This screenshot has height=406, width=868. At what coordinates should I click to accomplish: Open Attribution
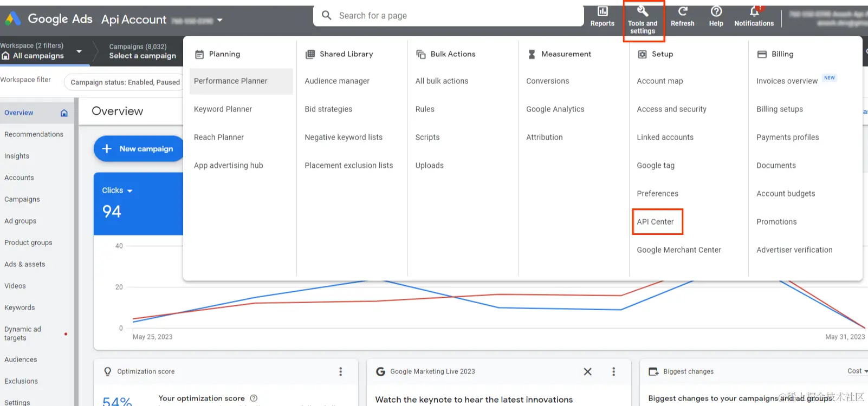tap(544, 137)
